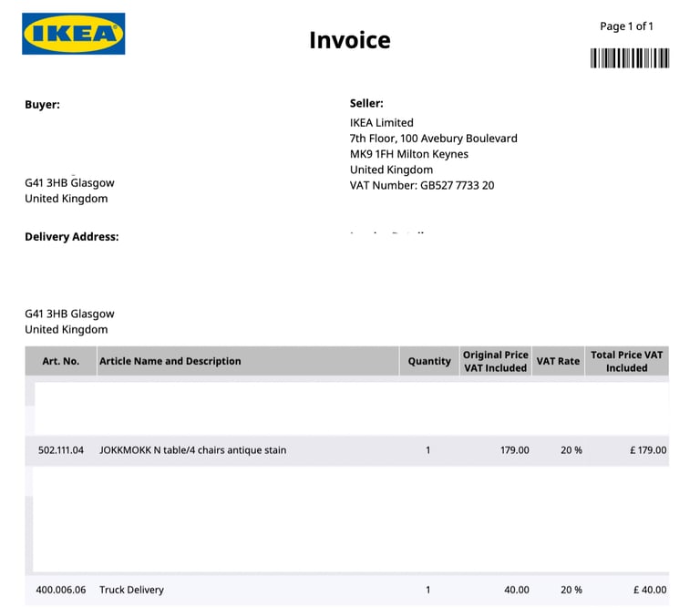Click the VAT Rate column header
The width and height of the screenshot is (700, 608).
[558, 361]
